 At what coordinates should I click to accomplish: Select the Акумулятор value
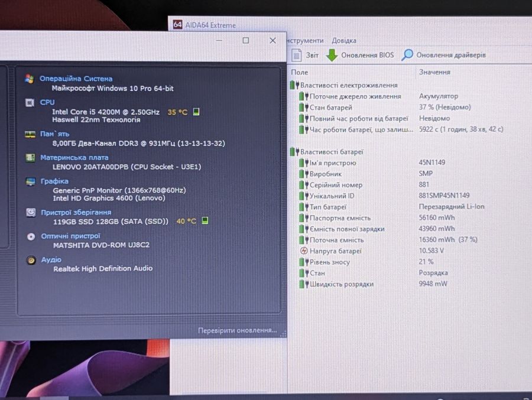coord(439,96)
